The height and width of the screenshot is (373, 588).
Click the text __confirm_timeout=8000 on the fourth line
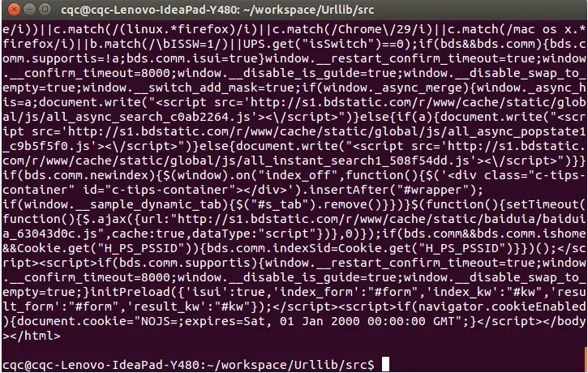click(x=90, y=74)
